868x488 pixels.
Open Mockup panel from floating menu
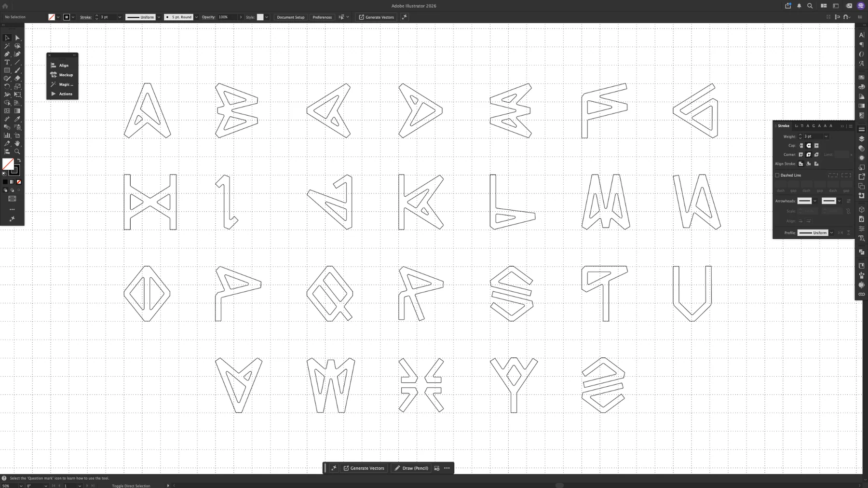pos(62,75)
